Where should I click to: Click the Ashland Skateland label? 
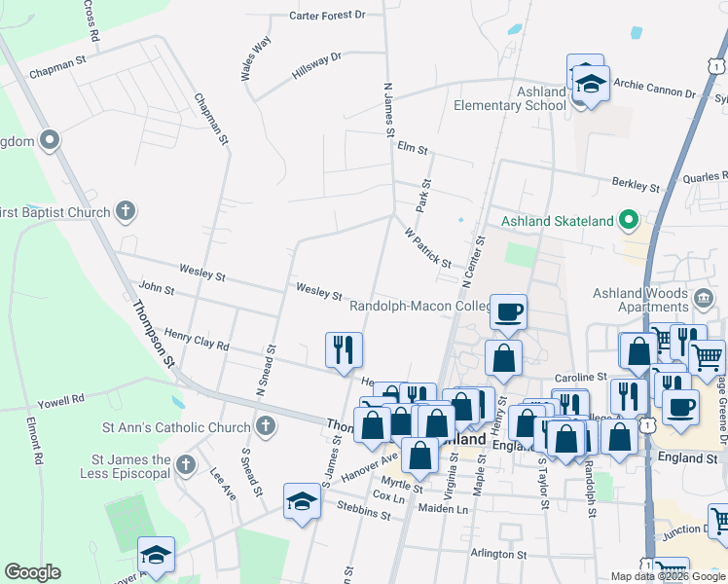tap(558, 221)
